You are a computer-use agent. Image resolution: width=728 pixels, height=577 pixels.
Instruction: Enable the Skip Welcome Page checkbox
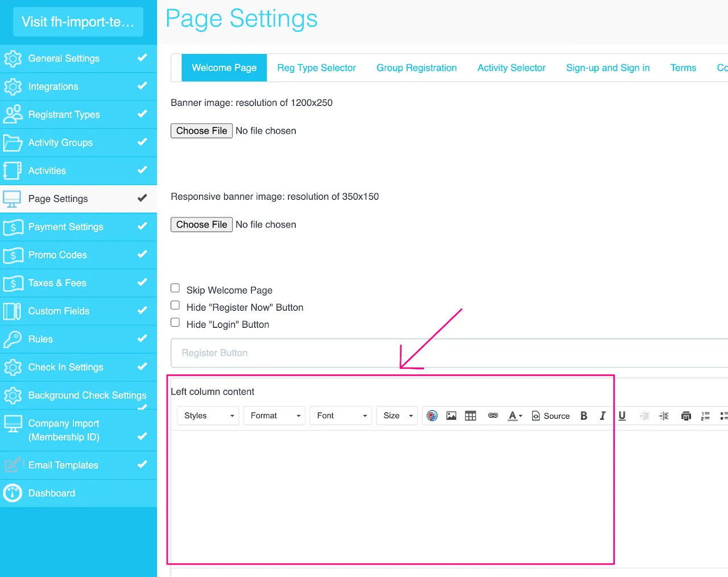pos(175,288)
